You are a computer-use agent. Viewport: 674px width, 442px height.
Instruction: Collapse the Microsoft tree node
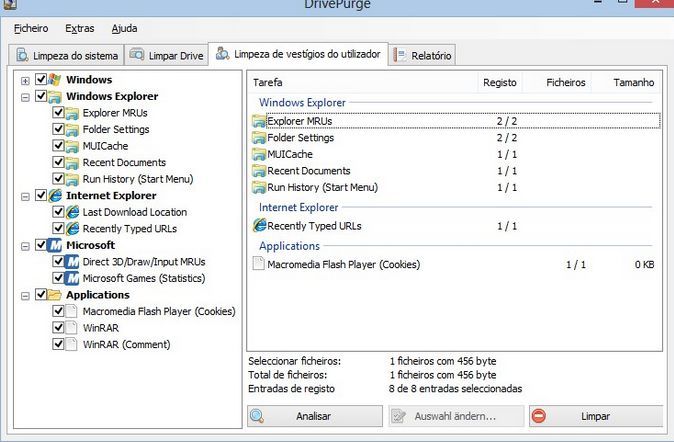click(25, 246)
